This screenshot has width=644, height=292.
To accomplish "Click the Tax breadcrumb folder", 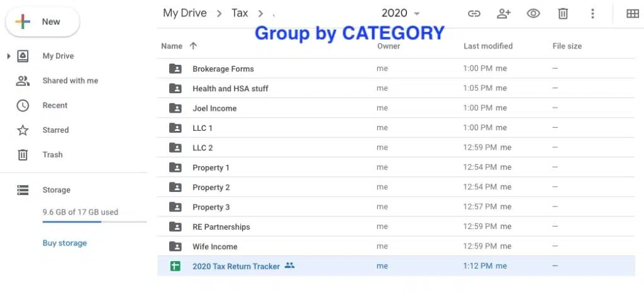I will click(x=240, y=13).
